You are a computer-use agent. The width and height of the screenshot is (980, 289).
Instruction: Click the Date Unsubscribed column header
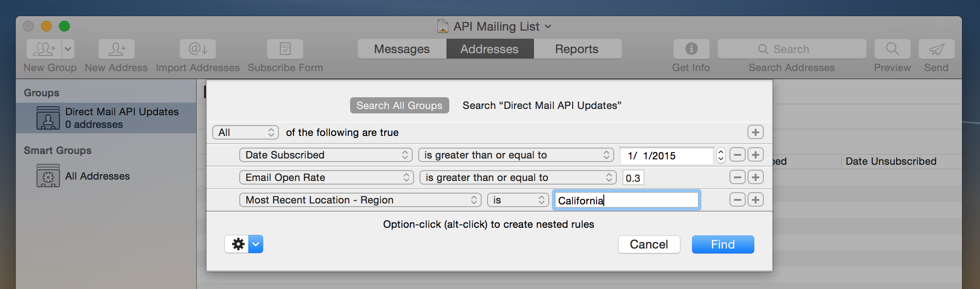(x=891, y=161)
